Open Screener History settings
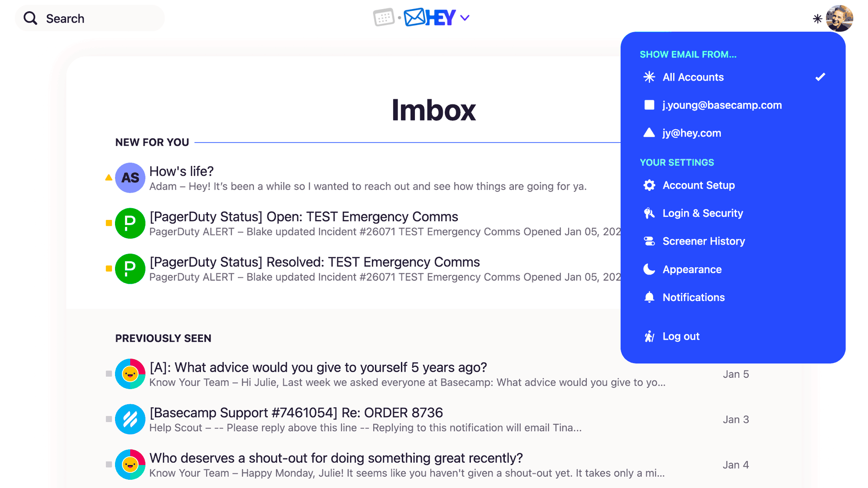 point(704,241)
